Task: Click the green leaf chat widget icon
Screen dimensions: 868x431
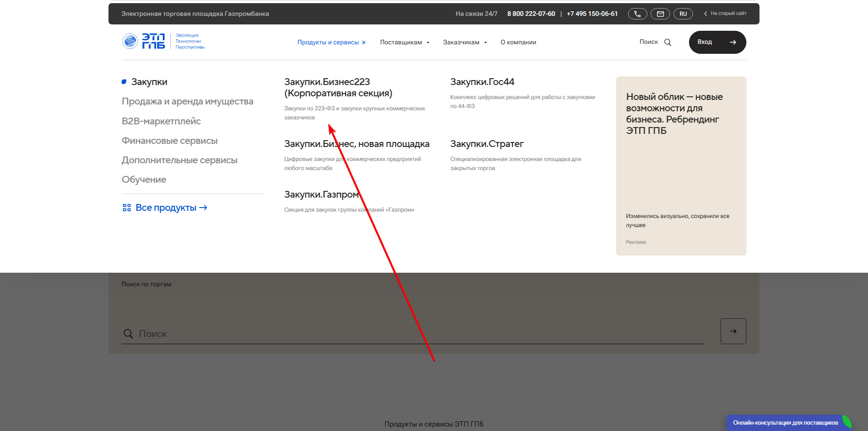Action: 847,422
